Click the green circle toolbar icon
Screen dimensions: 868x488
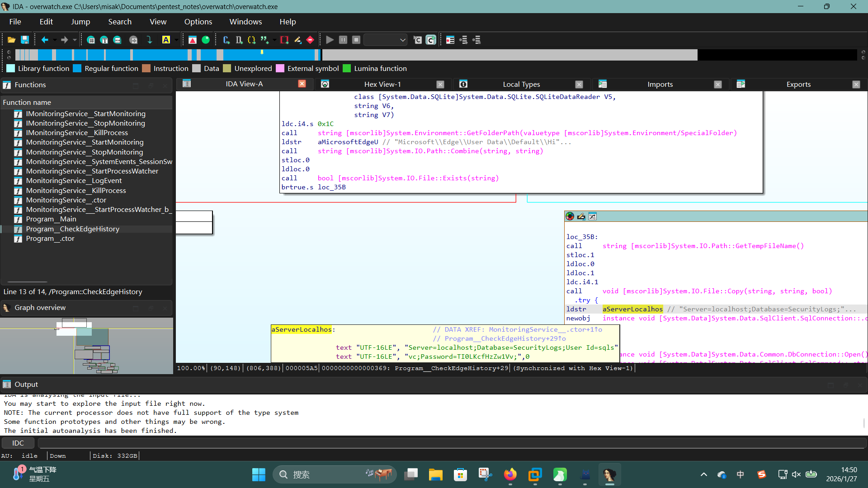[x=206, y=40]
